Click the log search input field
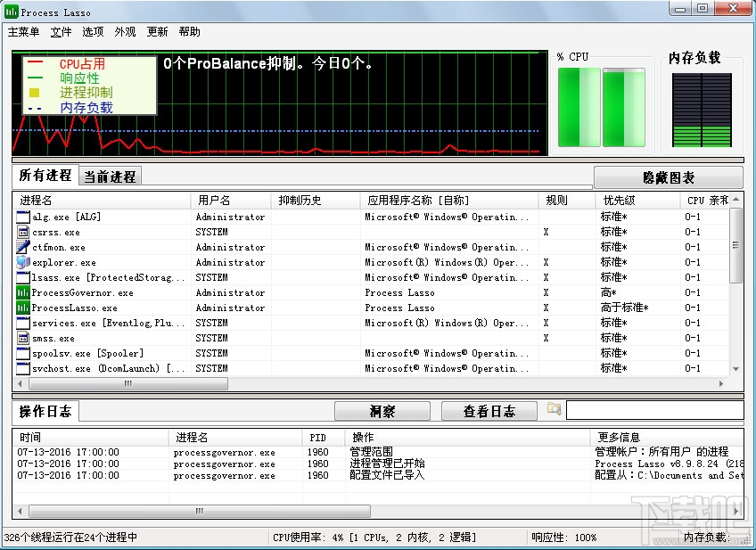 coord(654,410)
